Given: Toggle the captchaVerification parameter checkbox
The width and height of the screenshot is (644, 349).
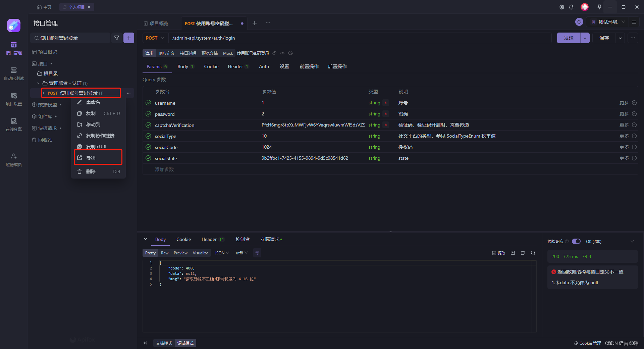Looking at the screenshot, I should 148,125.
